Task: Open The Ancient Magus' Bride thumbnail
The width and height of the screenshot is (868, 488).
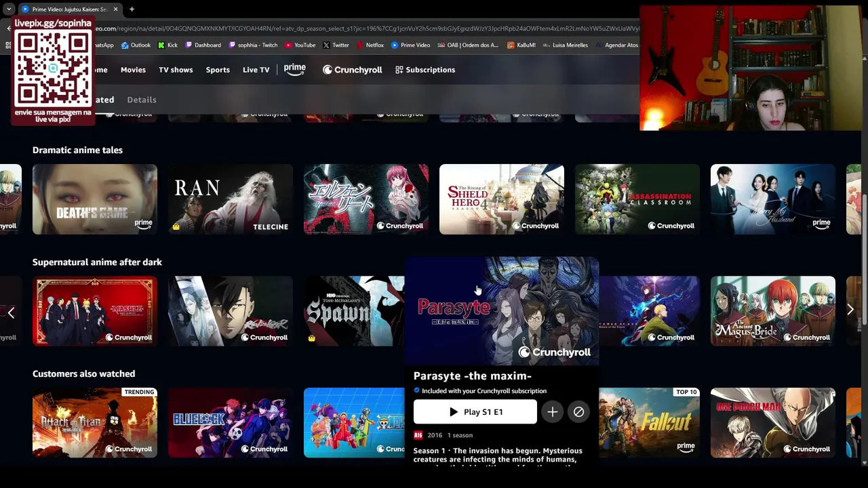Action: pos(773,311)
